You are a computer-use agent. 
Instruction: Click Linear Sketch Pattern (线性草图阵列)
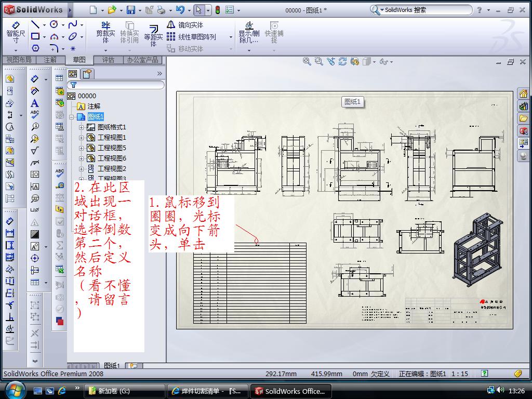[191, 37]
